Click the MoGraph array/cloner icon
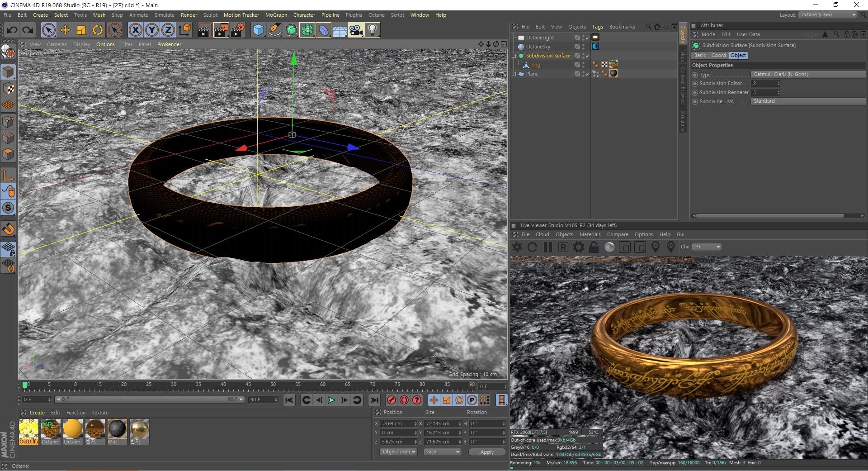The width and height of the screenshot is (868, 471). [x=307, y=30]
